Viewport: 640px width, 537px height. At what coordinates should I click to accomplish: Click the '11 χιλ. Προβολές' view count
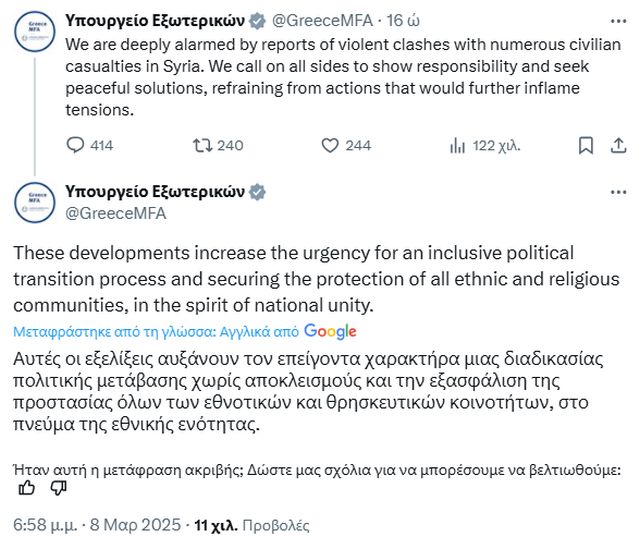tap(252, 523)
